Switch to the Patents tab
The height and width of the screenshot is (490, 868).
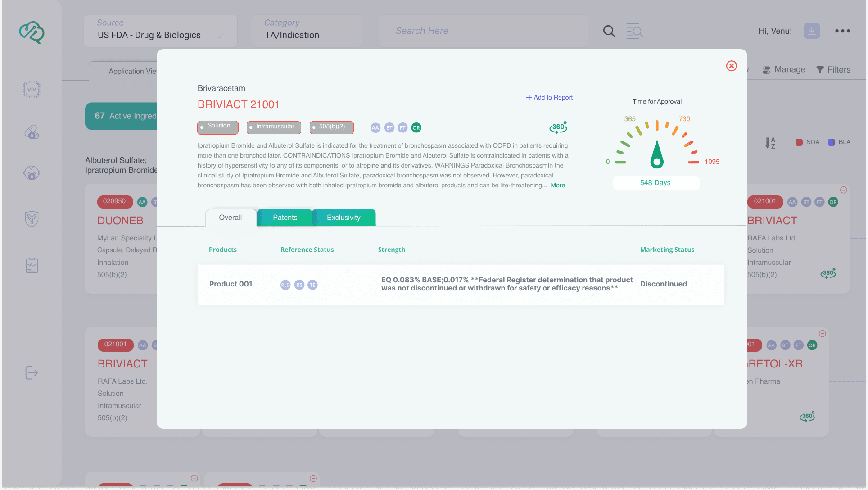click(x=285, y=218)
